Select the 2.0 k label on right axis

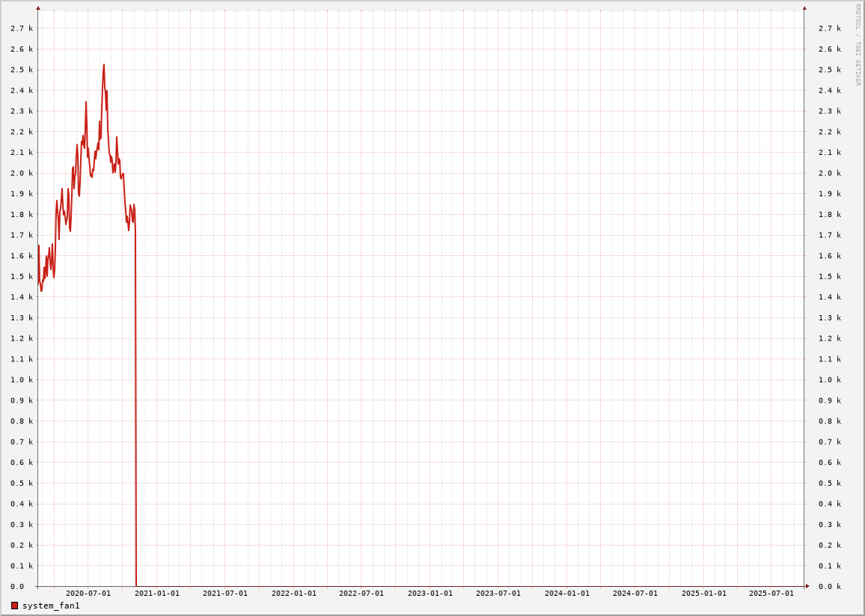point(830,173)
